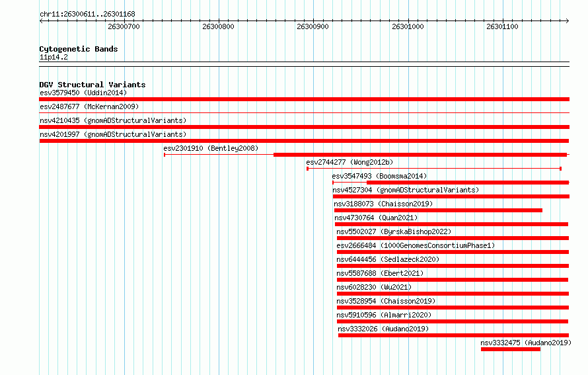588x375 pixels.
Task: Click ruler tick label 26301000
Action: [x=408, y=26]
